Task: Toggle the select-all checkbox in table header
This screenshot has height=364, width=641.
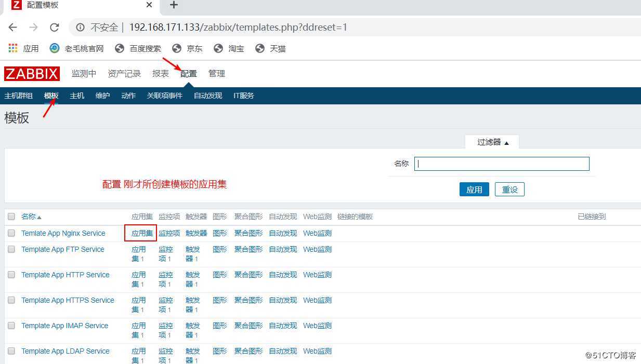Action: point(11,217)
